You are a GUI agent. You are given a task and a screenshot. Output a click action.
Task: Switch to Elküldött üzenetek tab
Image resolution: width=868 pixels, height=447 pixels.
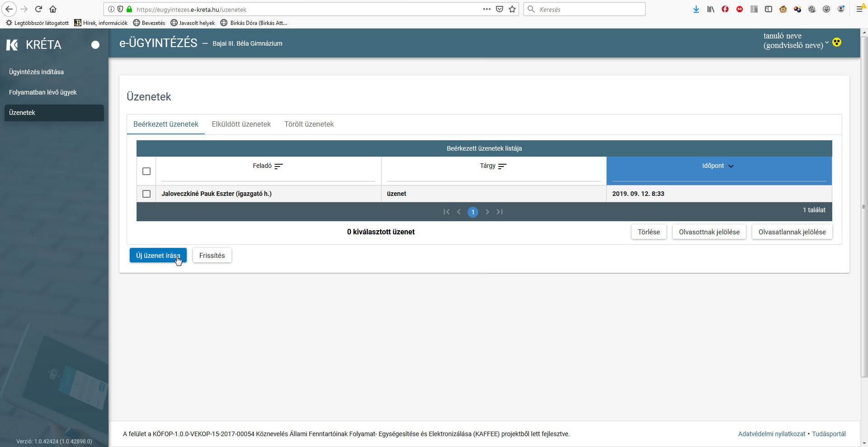pos(241,124)
